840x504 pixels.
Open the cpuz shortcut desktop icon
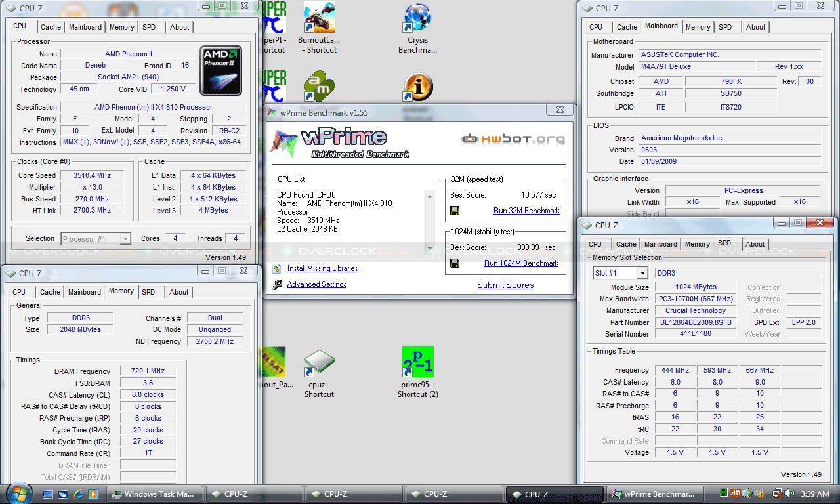click(320, 373)
